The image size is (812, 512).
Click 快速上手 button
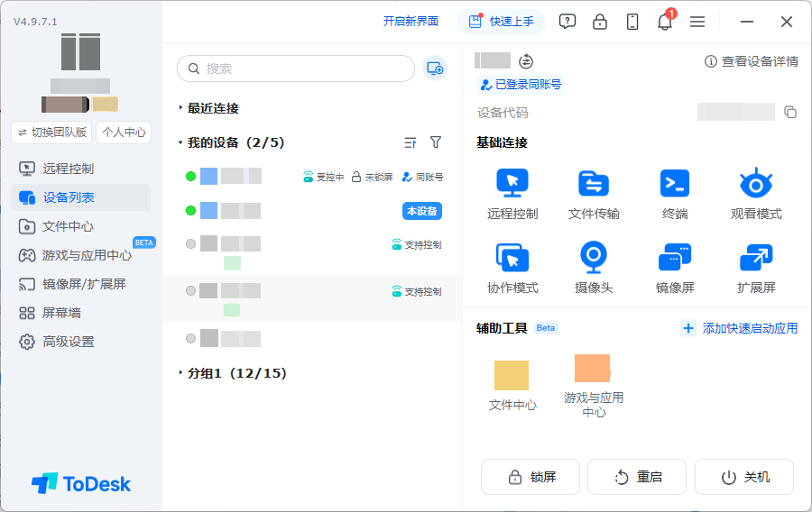pyautogui.click(x=502, y=22)
